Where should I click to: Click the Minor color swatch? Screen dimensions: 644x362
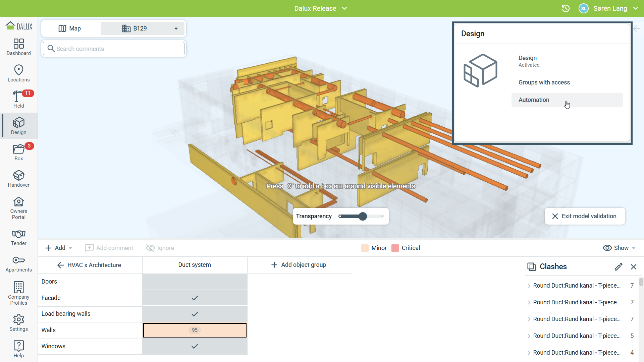365,248
